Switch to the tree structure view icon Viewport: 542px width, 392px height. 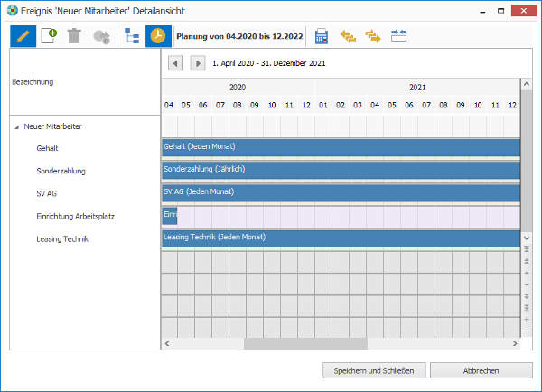132,36
